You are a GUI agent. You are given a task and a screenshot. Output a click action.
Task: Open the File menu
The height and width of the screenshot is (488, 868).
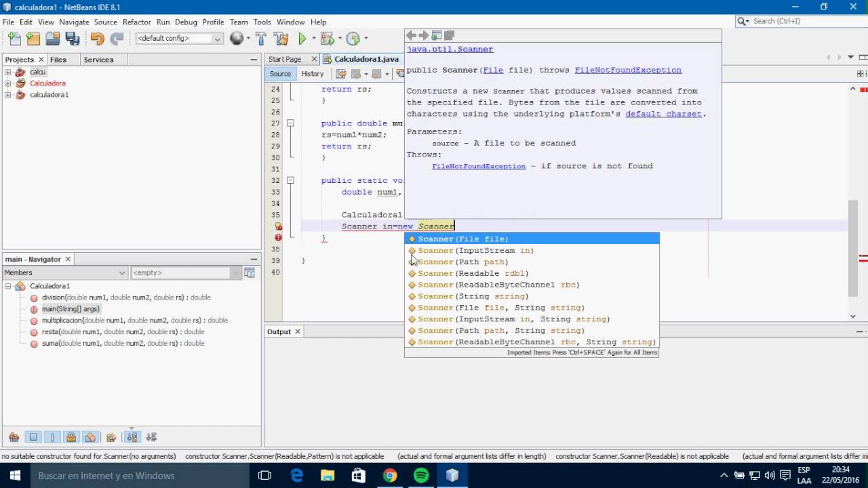(8, 22)
